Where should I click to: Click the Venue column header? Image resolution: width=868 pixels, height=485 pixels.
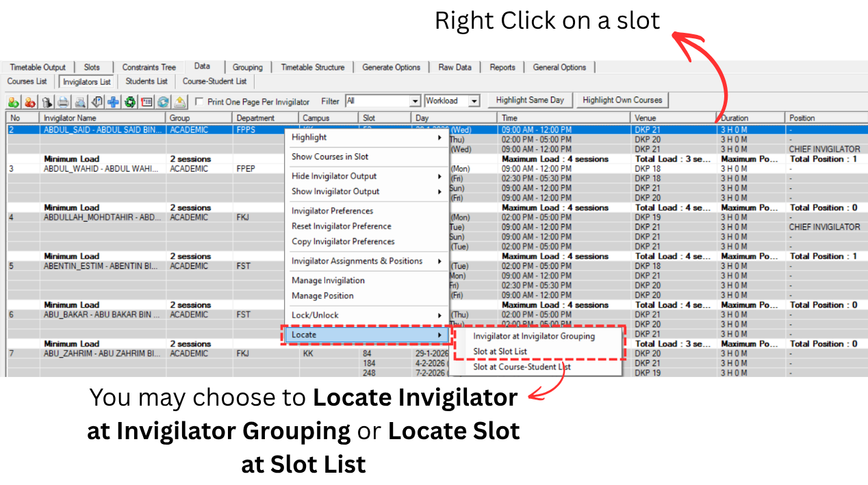[674, 118]
